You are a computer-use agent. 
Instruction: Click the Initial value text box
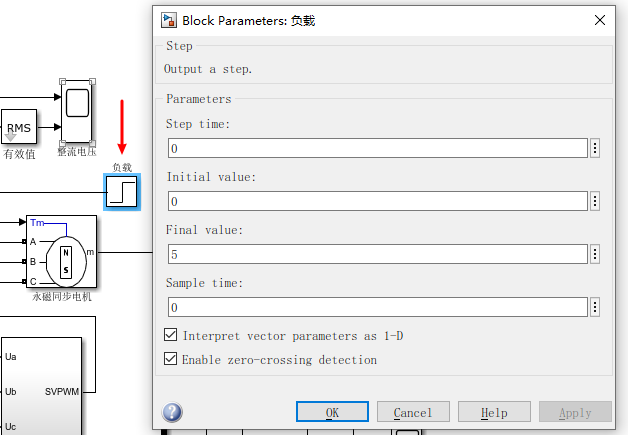(x=376, y=201)
